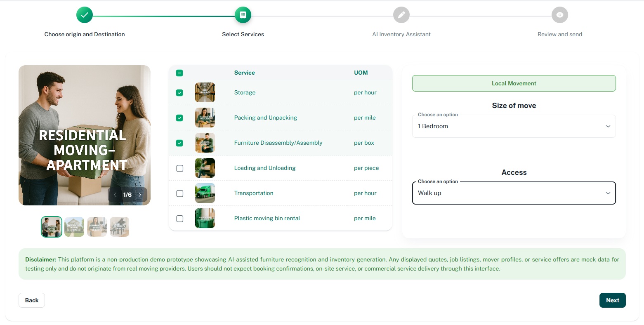Toggle the select-all services header checkbox

coord(179,73)
